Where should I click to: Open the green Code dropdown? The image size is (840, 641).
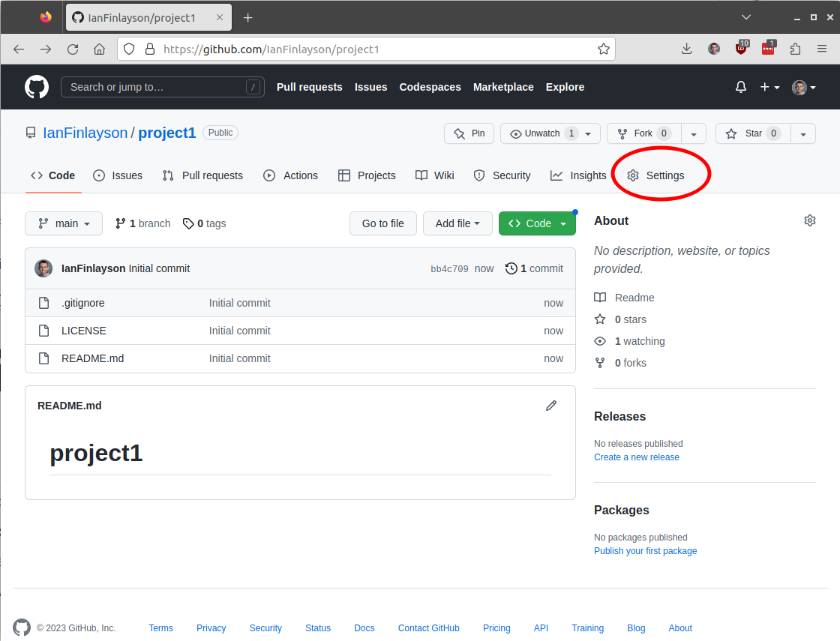pyautogui.click(x=537, y=223)
